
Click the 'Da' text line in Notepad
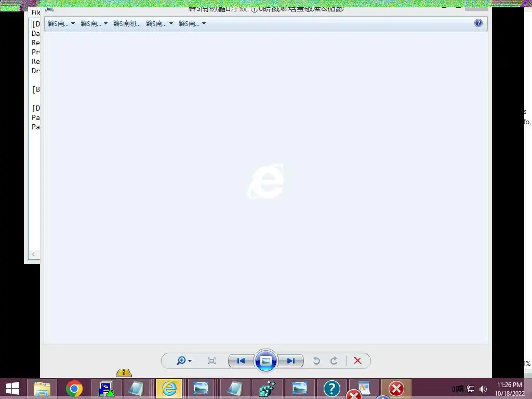tap(36, 33)
